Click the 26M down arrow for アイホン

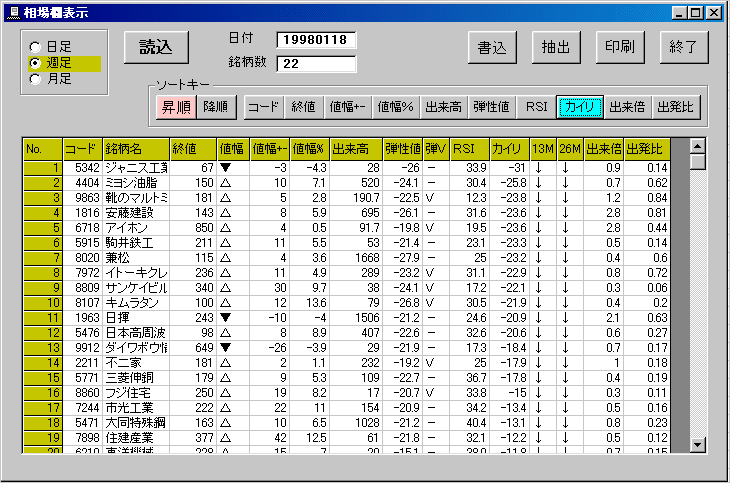565,228
